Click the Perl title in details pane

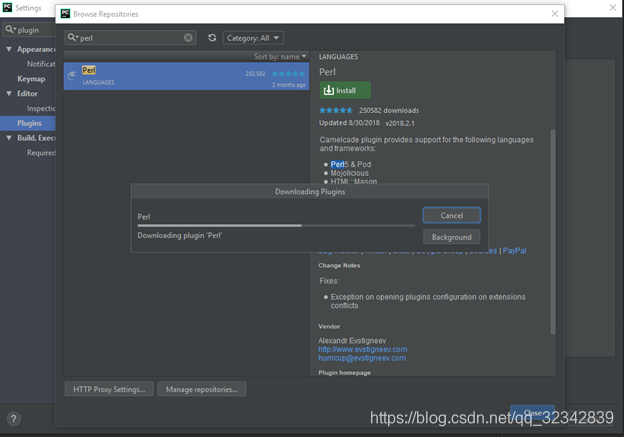point(327,72)
